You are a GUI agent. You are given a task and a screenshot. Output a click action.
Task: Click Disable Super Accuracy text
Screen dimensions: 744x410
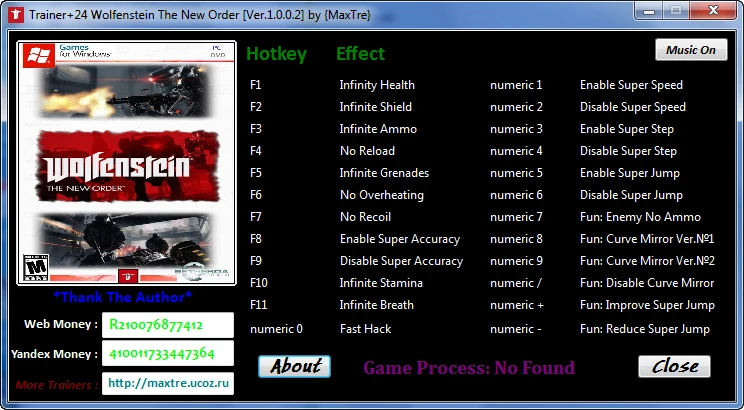click(401, 261)
